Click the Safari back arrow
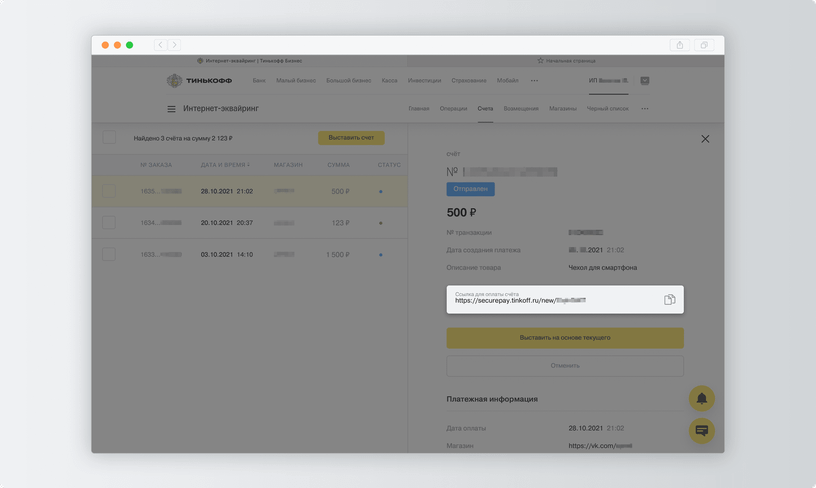 [160, 45]
